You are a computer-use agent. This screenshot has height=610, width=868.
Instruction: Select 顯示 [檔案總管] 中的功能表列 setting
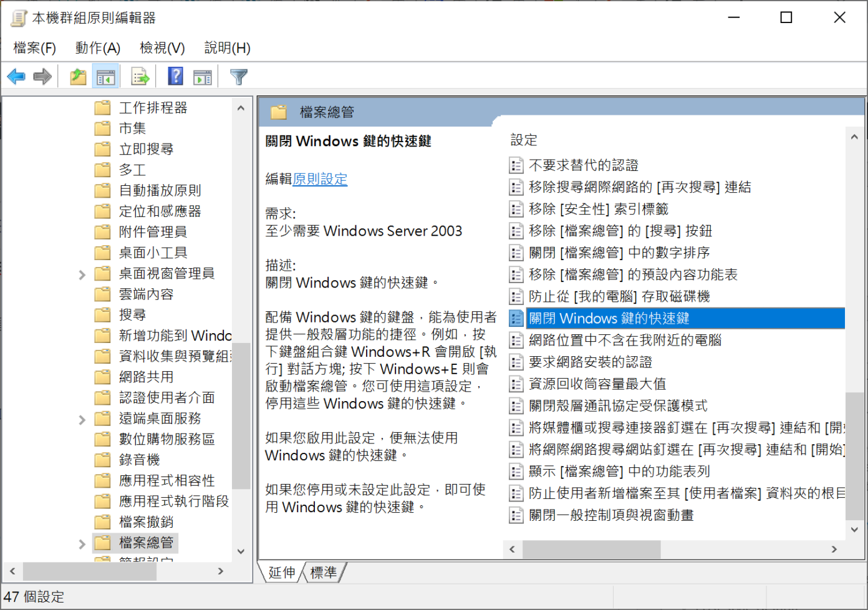[619, 472]
